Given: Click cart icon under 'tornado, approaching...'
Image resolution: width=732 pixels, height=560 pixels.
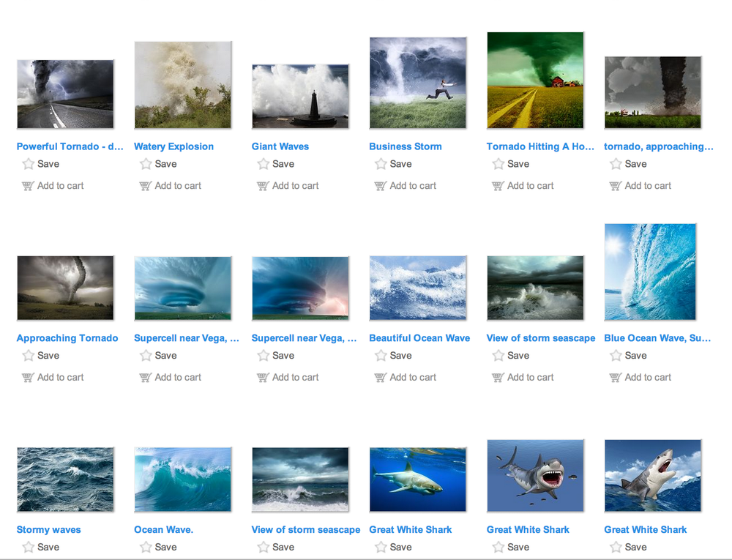Looking at the screenshot, I should pos(616,186).
